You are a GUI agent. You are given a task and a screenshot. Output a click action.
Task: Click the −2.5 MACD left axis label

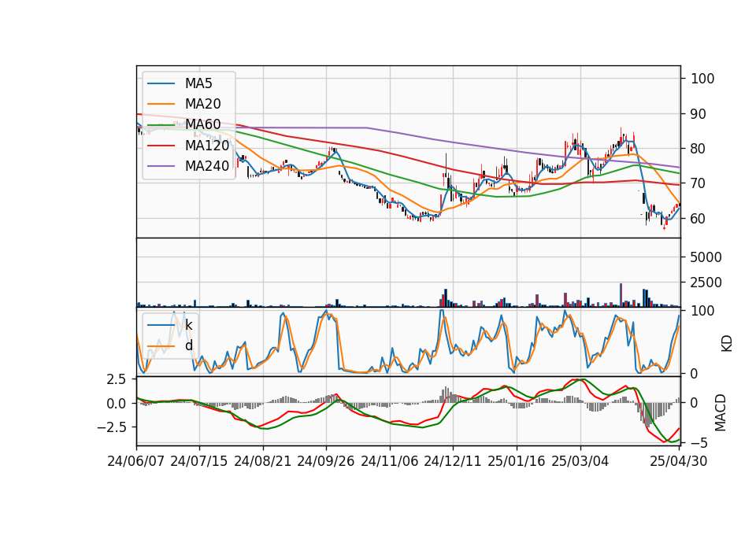pyautogui.click(x=111, y=427)
